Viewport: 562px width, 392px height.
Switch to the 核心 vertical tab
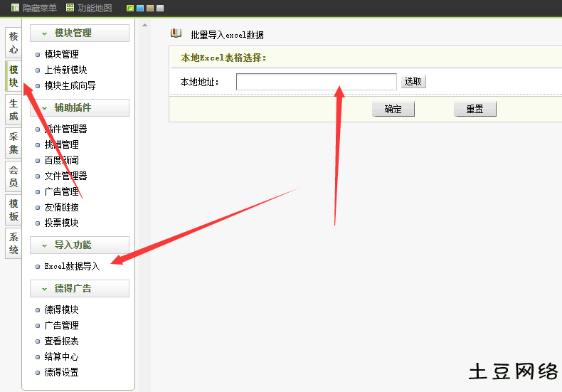(14, 43)
